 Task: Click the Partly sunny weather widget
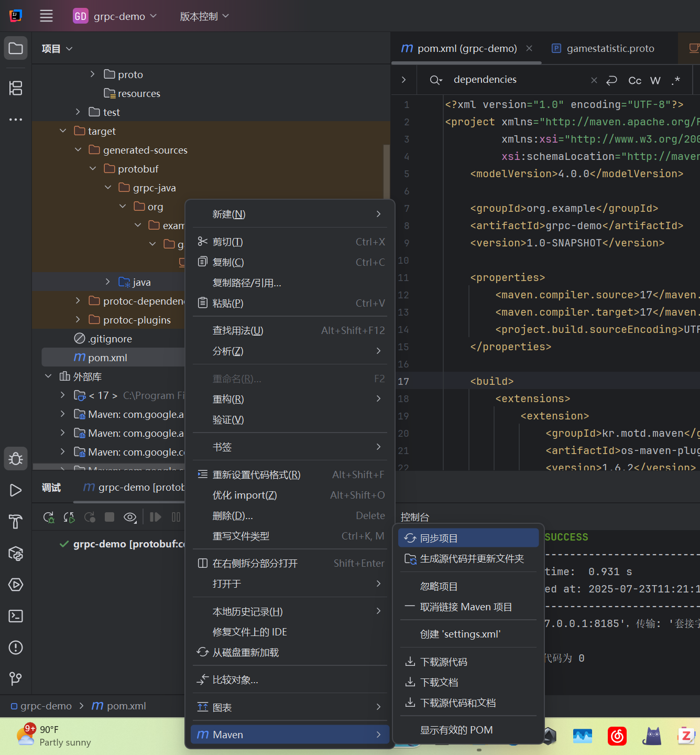point(54,736)
